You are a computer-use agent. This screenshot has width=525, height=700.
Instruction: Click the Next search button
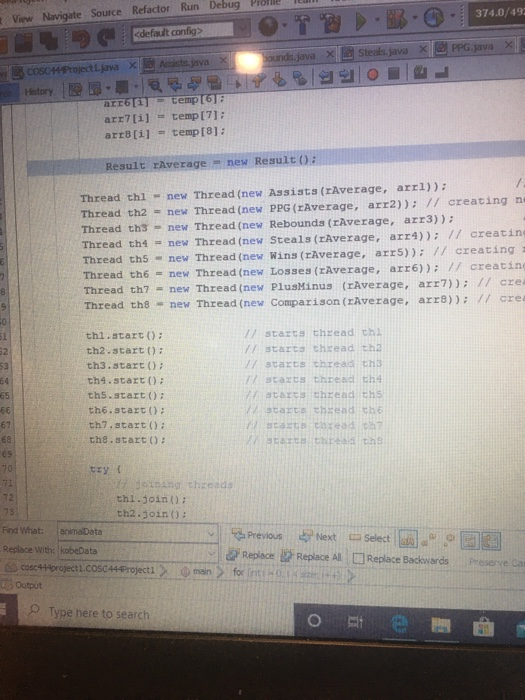point(318,537)
